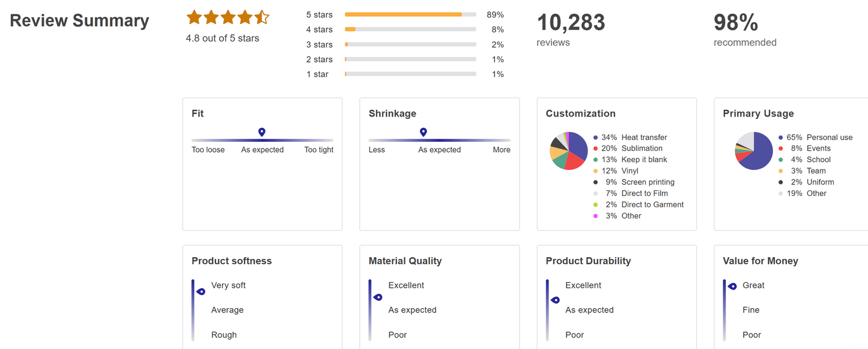Select the 3 stars rating row
This screenshot has height=349, width=868.
coord(319,44)
